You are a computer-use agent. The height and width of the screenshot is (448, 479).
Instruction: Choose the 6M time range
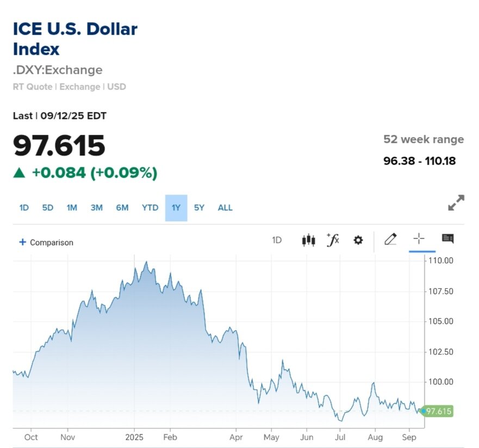[122, 208]
